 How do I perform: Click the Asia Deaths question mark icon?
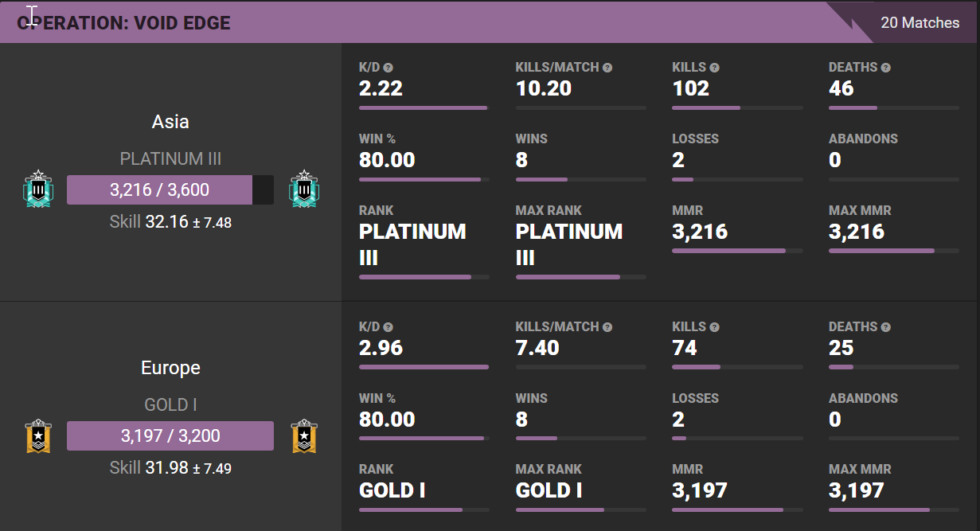[x=885, y=68]
